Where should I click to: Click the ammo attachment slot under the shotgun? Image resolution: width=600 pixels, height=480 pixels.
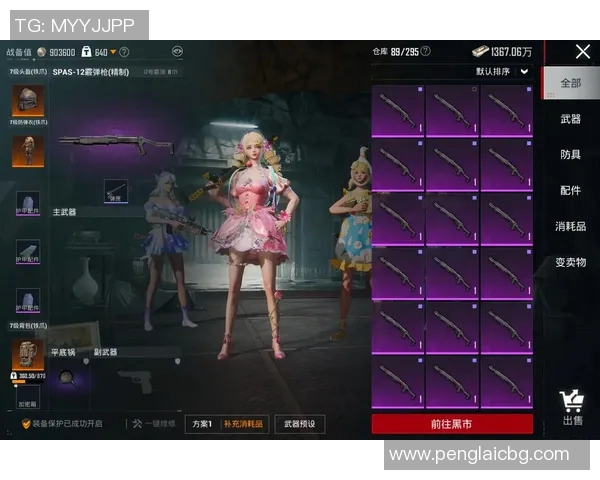pos(115,189)
